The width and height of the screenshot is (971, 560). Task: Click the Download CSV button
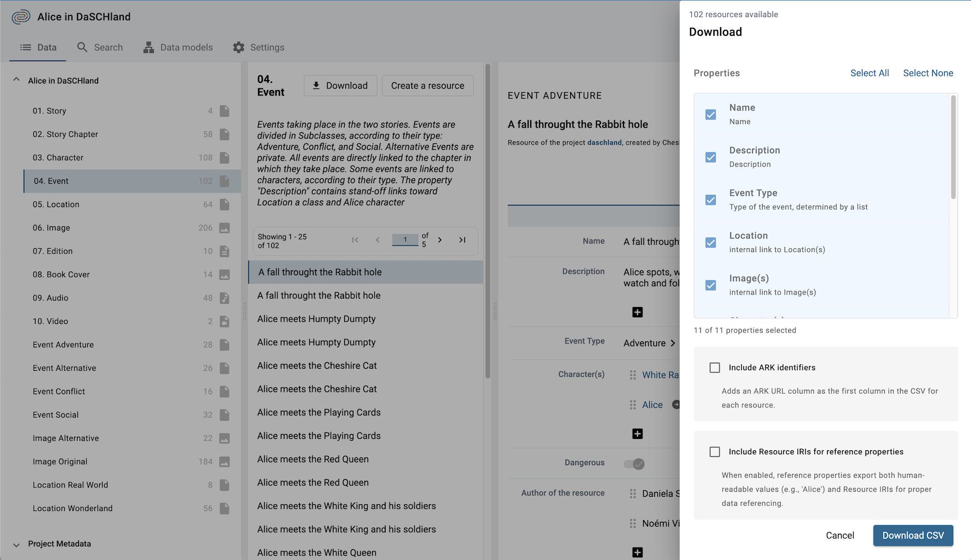point(913,535)
